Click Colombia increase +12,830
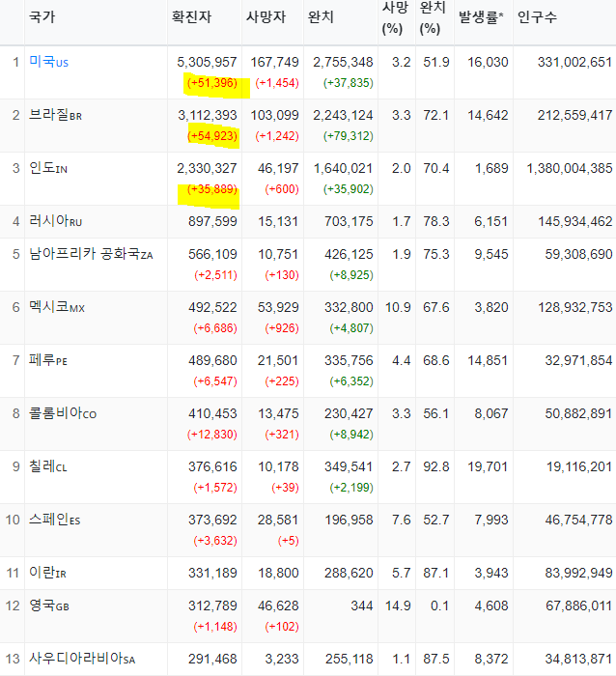This screenshot has height=676, width=616. [x=212, y=435]
